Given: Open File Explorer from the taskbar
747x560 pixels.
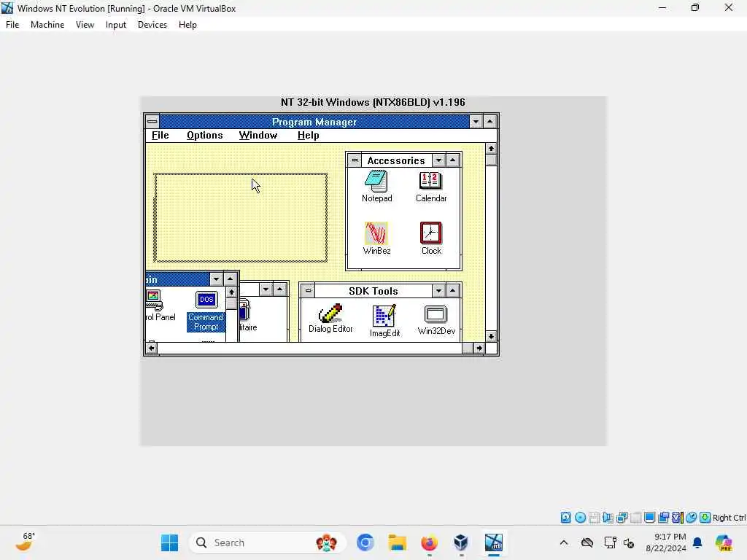Looking at the screenshot, I should pyautogui.click(x=397, y=542).
